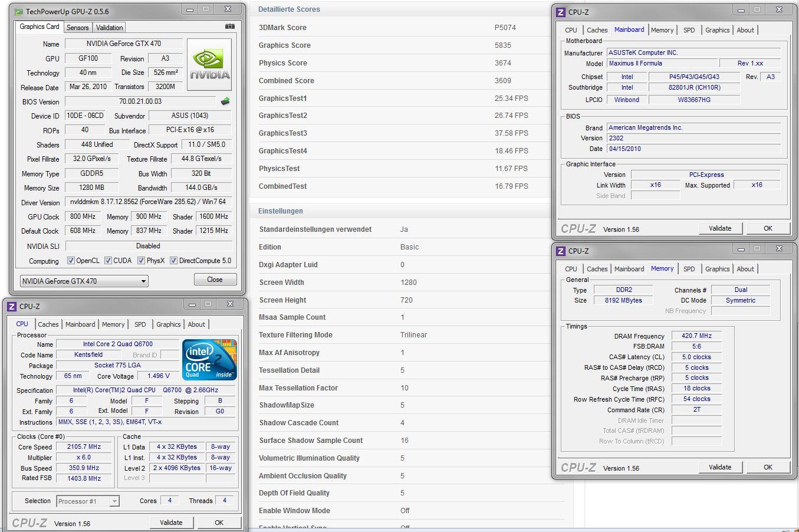This screenshot has width=799, height=532.
Task: Click OK in the Memory CPU-Z window
Action: pos(768,467)
